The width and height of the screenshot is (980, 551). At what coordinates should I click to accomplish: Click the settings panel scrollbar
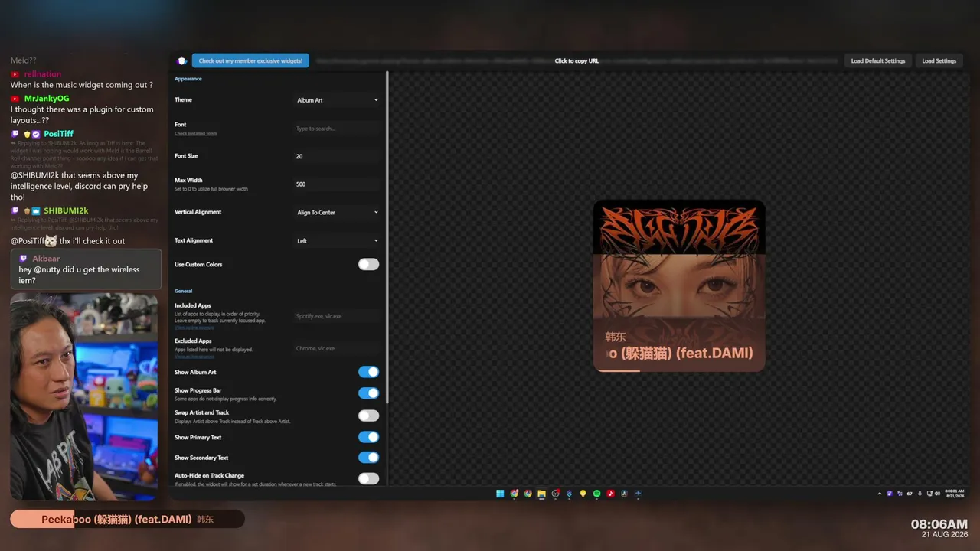387,237
